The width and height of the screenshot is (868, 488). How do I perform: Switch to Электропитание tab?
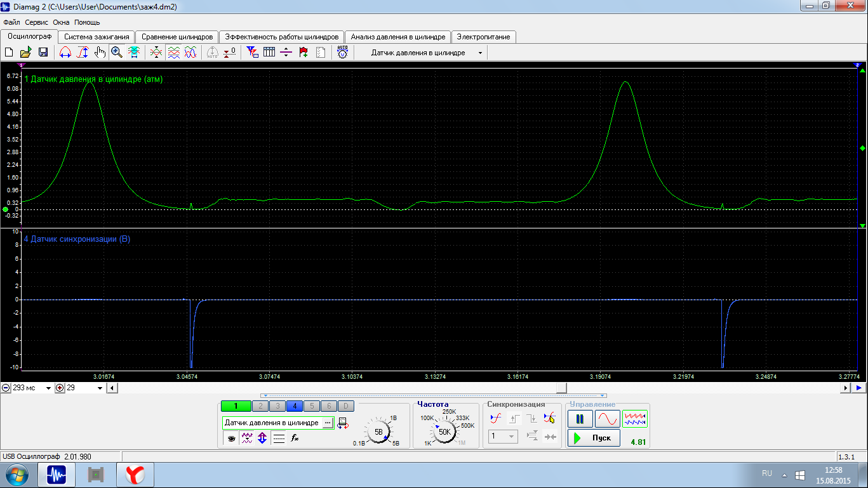click(484, 37)
